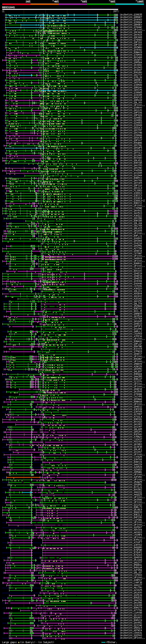
Task: Click the green ~80% identity legend segment
Action: (x=101, y=4)
